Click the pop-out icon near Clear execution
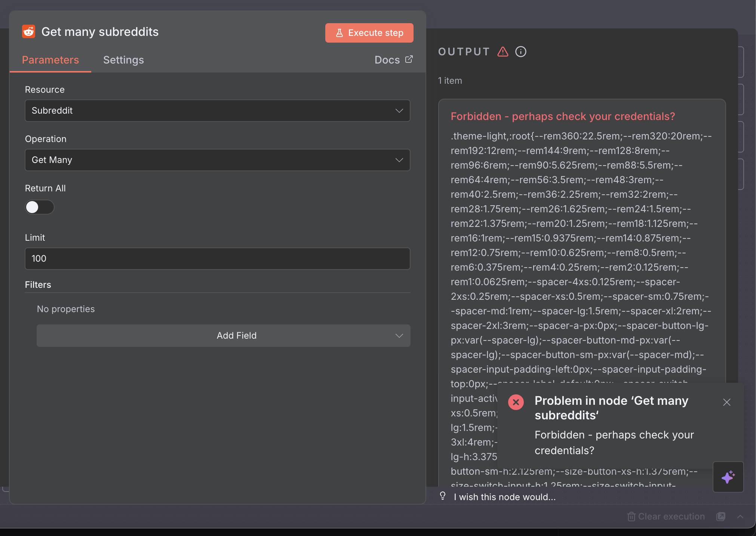 721,517
